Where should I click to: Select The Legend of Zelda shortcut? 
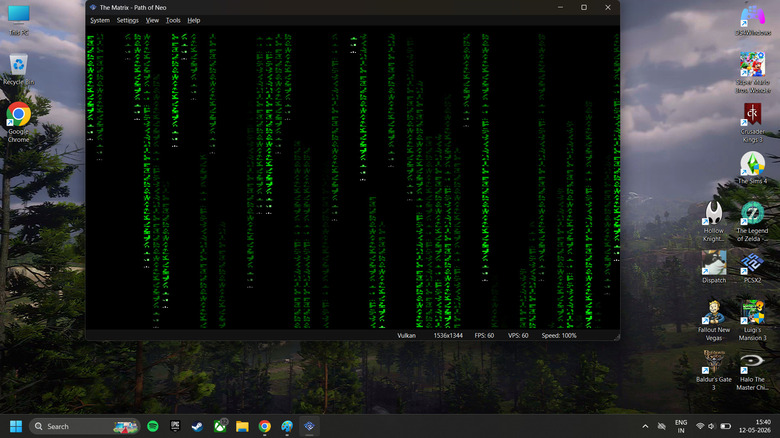click(x=753, y=221)
